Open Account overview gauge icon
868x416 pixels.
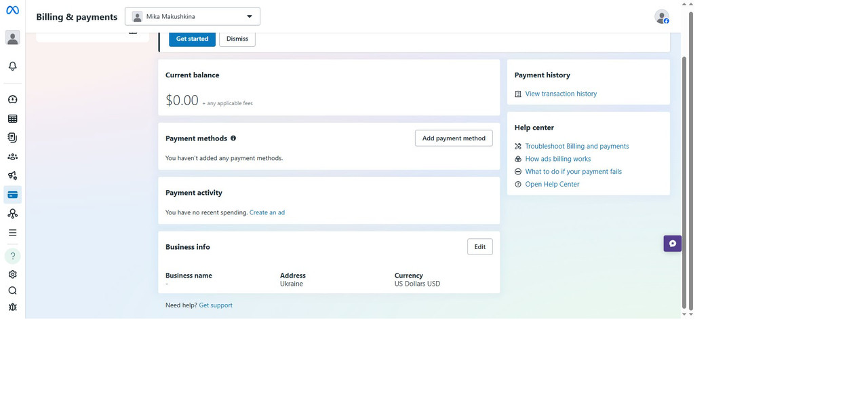pyautogui.click(x=12, y=99)
